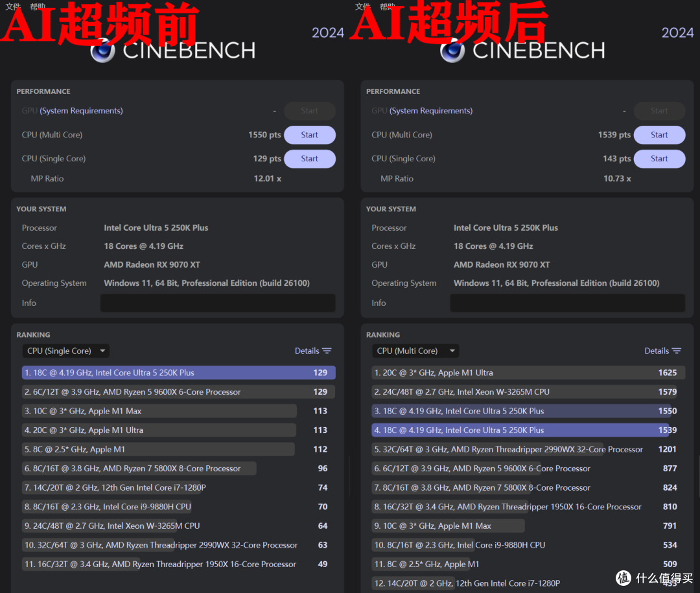
Task: Select Ryzen 7 5800X row scoring 96
Action: coord(179,469)
